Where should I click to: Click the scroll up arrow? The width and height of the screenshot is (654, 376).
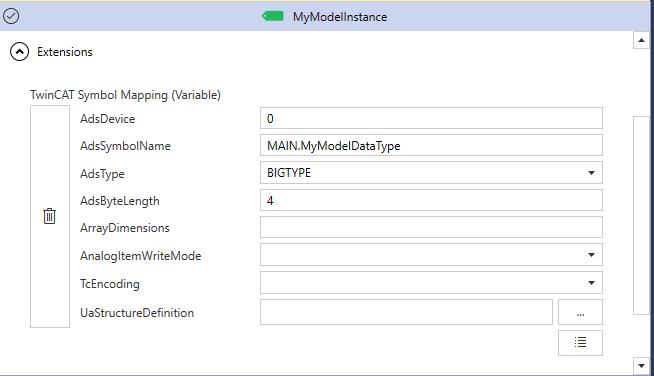pyautogui.click(x=641, y=40)
